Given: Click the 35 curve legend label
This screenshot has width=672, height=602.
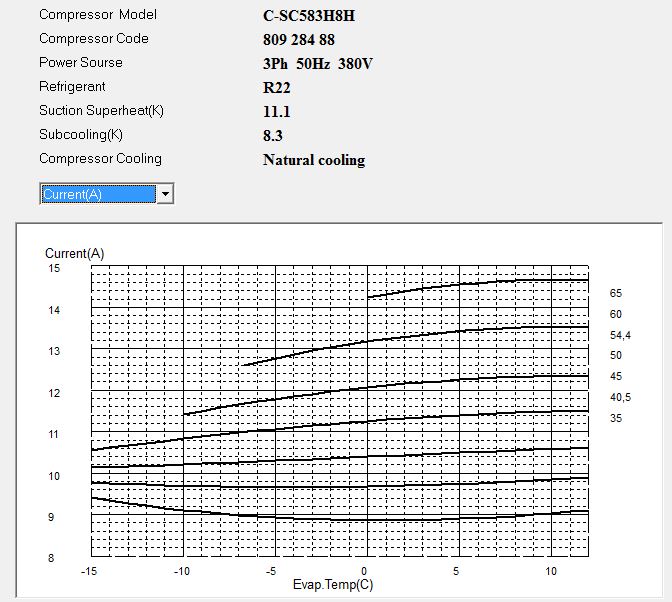Looking at the screenshot, I should pos(616,418).
